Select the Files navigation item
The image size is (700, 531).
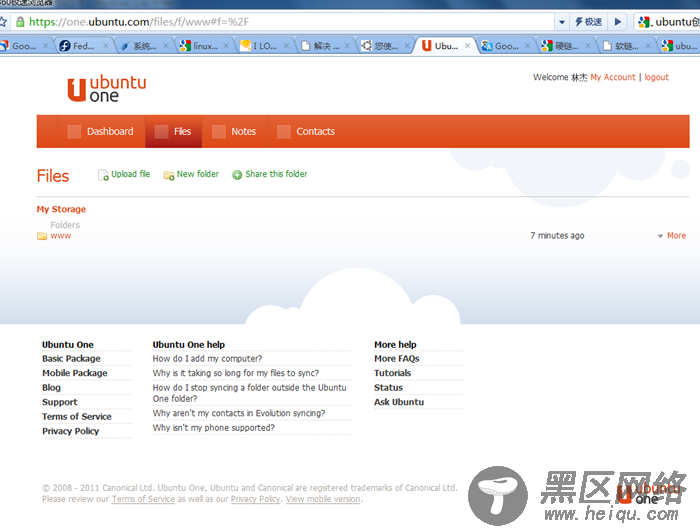(174, 132)
